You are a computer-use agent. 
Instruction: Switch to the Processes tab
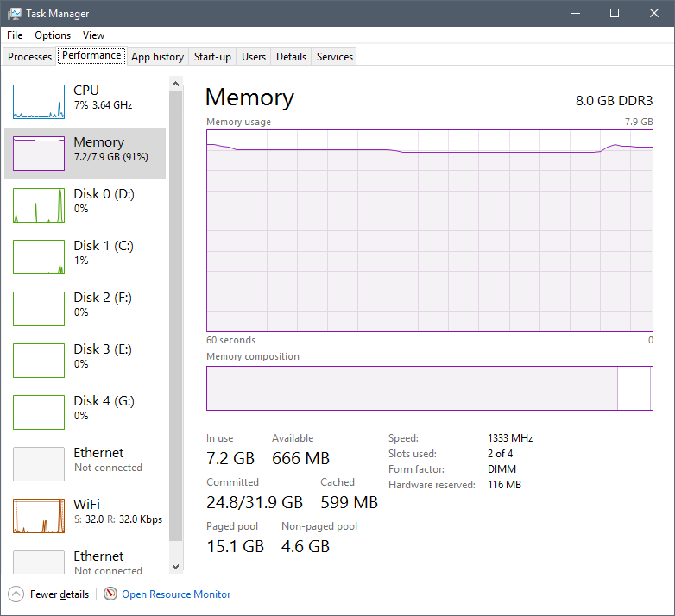[x=30, y=57]
